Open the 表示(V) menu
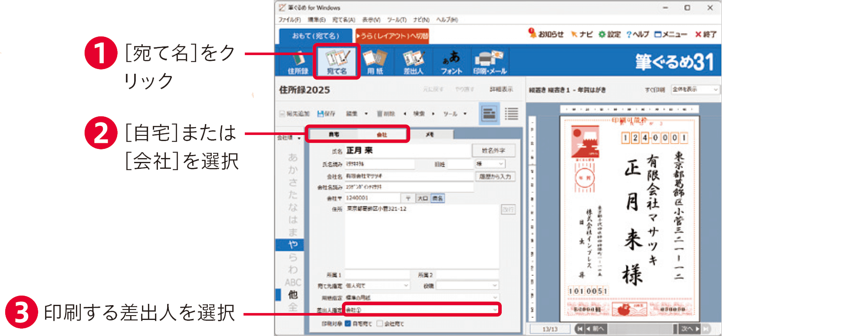 pyautogui.click(x=371, y=20)
